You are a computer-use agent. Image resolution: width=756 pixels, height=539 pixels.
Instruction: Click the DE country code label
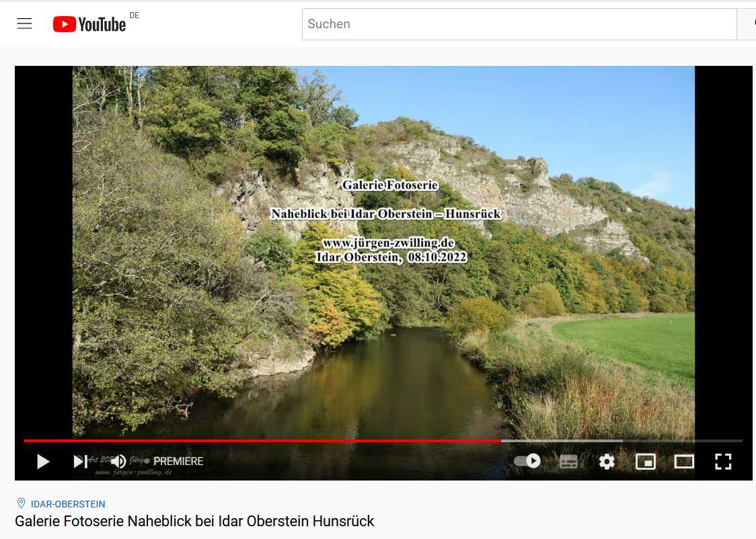point(134,15)
